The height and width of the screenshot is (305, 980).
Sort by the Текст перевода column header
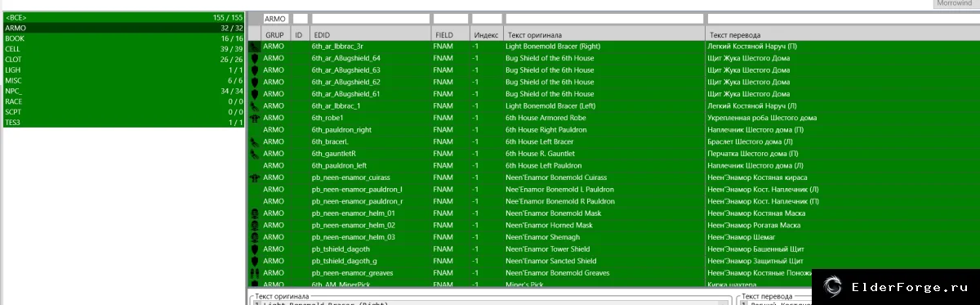[x=842, y=35]
